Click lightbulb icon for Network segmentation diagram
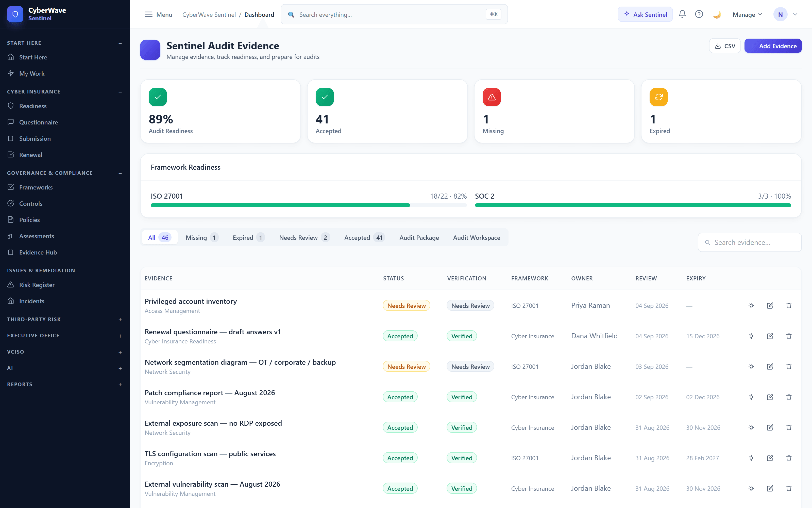 [751, 367]
